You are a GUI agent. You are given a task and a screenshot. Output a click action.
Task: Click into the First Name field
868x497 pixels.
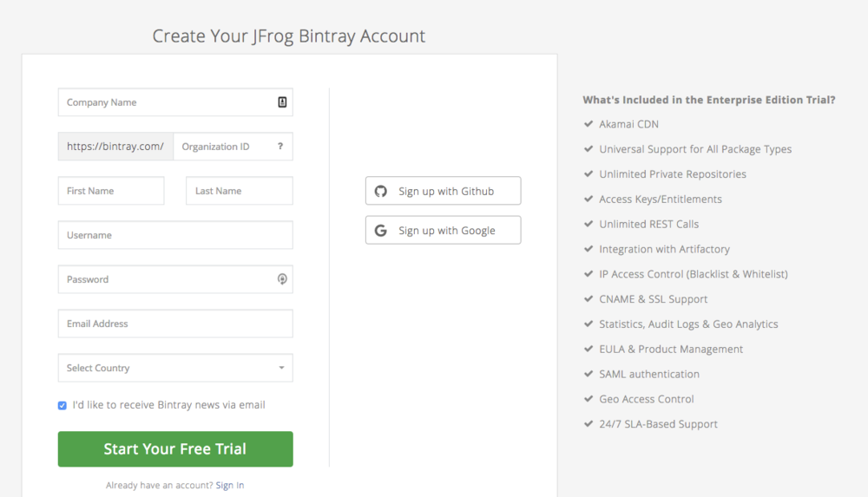(111, 191)
